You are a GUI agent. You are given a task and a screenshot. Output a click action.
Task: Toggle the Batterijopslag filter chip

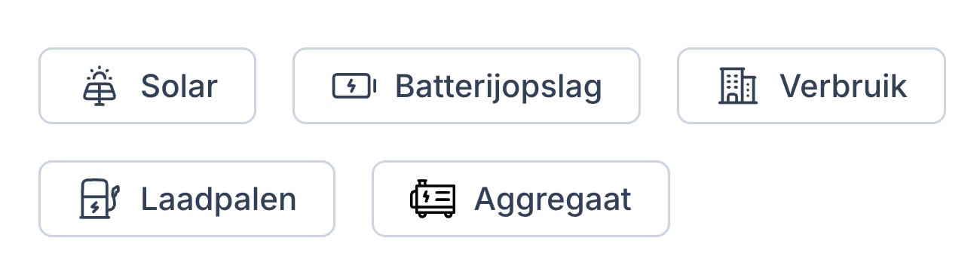click(467, 86)
